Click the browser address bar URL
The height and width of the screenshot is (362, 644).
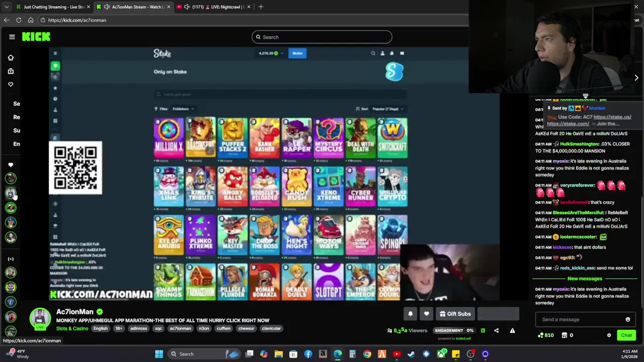(x=77, y=20)
